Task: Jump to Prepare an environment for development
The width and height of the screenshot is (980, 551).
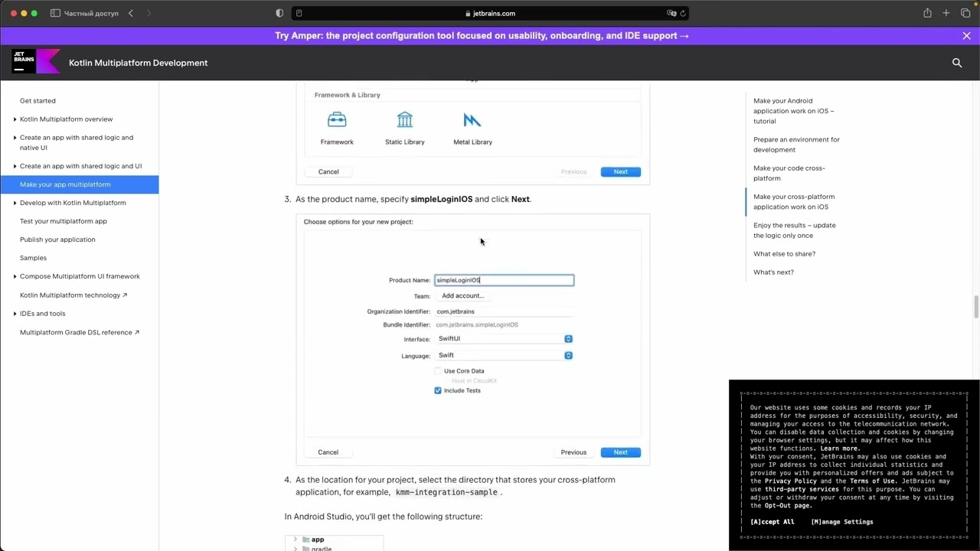Action: tap(796, 145)
